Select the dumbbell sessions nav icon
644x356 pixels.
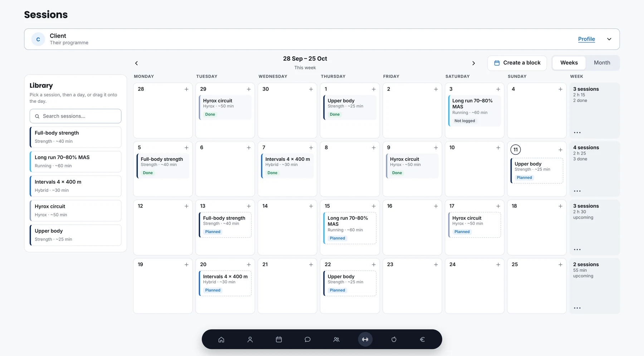coord(365,340)
